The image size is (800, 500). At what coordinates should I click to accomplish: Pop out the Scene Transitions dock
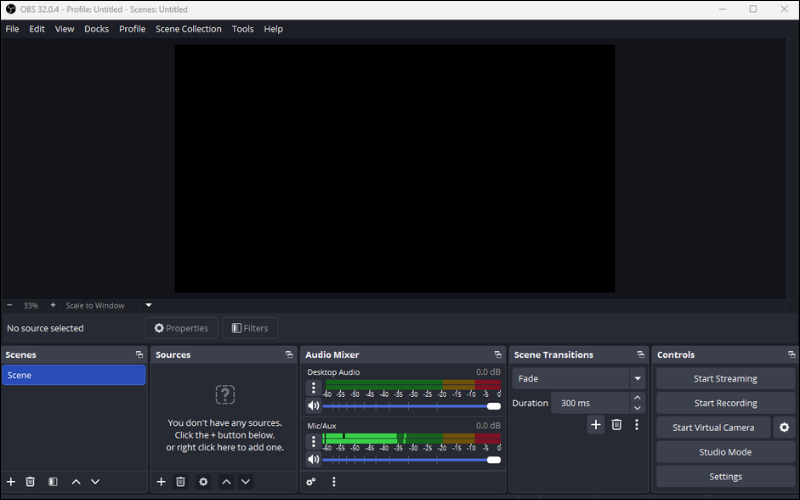641,355
